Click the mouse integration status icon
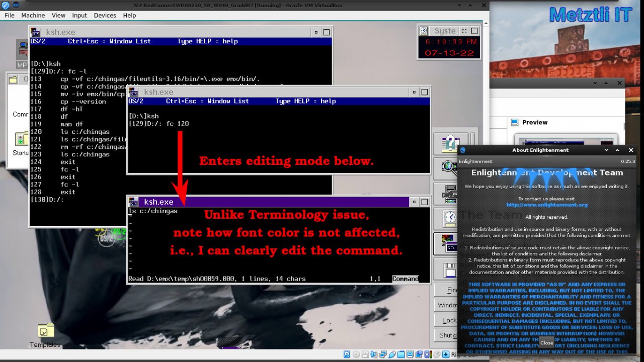644x362 pixels. point(437,354)
